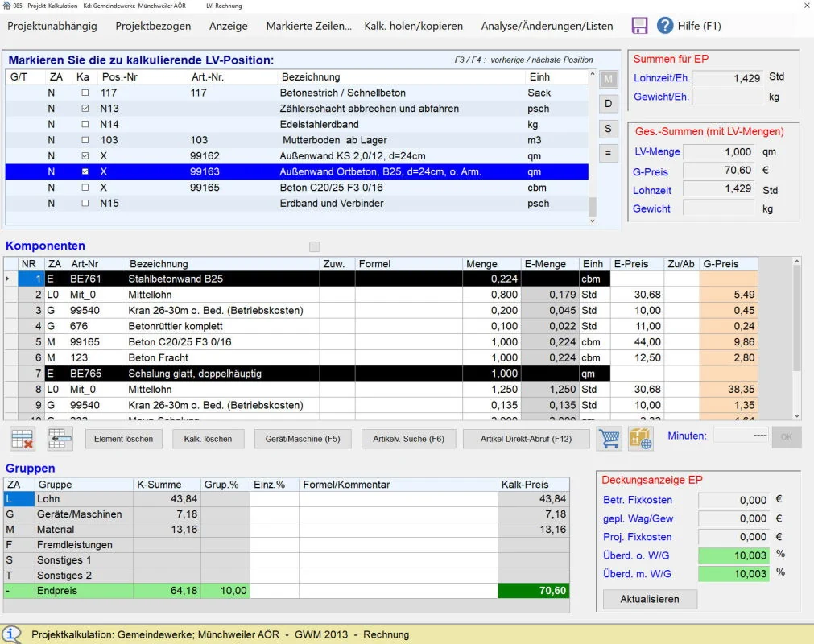This screenshot has height=644, width=814.
Task: Click the Element löschen button
Action: pyautogui.click(x=123, y=439)
